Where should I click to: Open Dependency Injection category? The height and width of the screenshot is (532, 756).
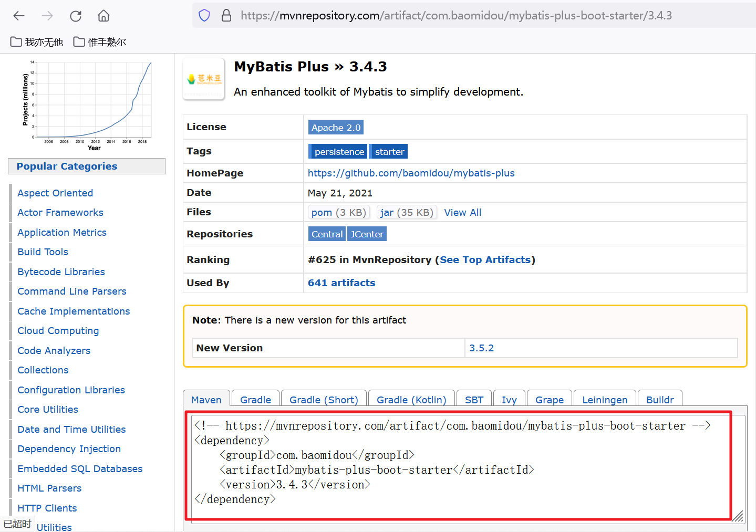click(x=69, y=448)
